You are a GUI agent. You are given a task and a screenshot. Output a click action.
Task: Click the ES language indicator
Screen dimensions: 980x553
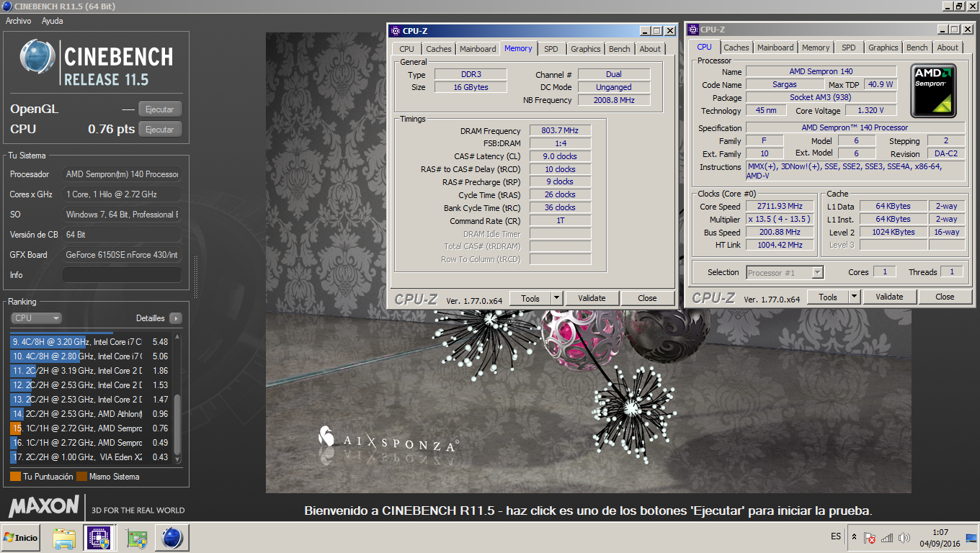pyautogui.click(x=836, y=537)
